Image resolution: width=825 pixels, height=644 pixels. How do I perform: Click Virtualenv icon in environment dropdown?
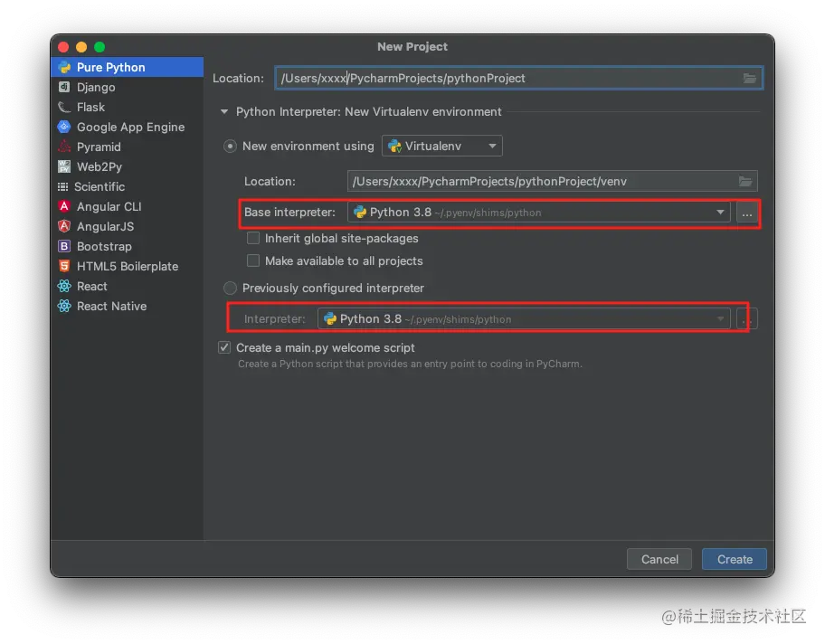click(394, 147)
